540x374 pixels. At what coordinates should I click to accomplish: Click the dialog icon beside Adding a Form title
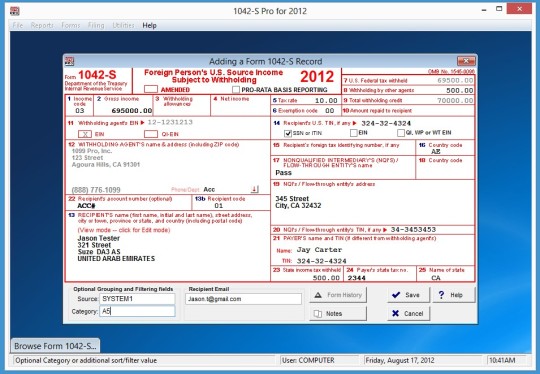[x=70, y=61]
